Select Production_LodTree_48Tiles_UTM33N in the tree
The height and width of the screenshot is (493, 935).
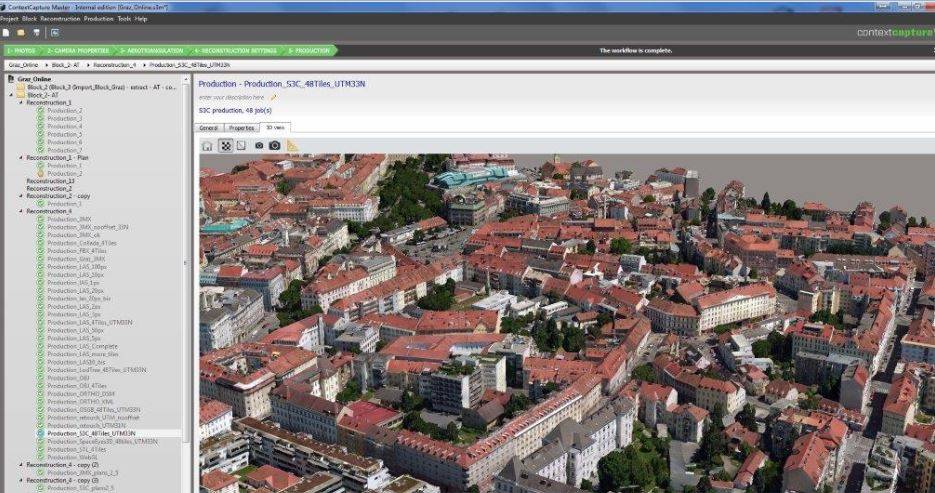(97, 370)
